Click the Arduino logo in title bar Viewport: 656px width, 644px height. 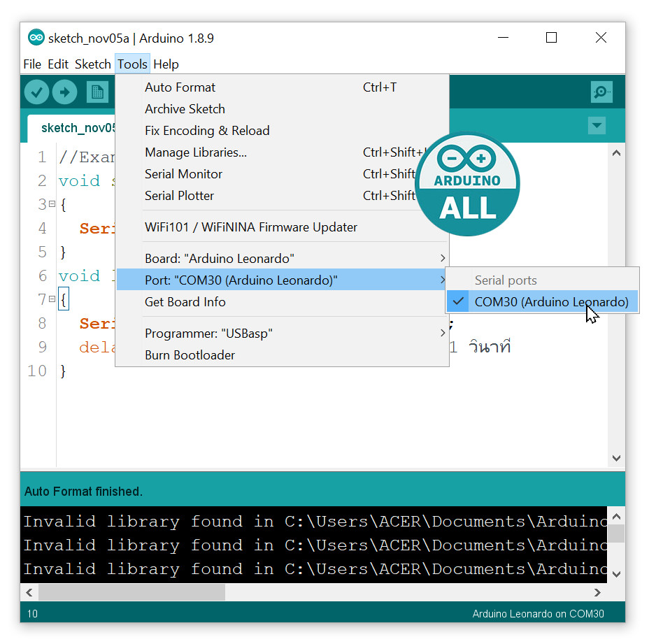click(36, 38)
